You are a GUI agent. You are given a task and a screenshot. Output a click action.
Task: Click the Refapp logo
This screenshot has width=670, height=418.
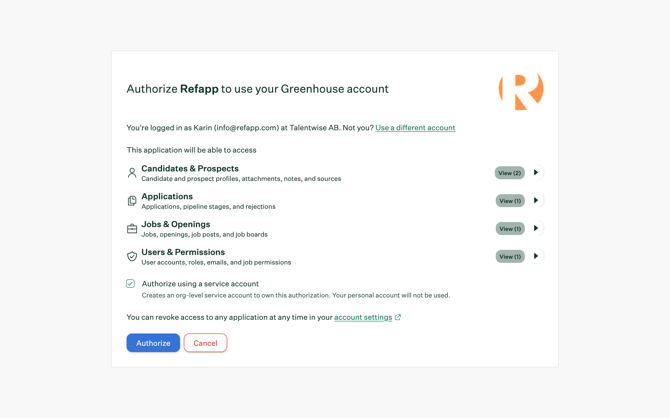521,91
